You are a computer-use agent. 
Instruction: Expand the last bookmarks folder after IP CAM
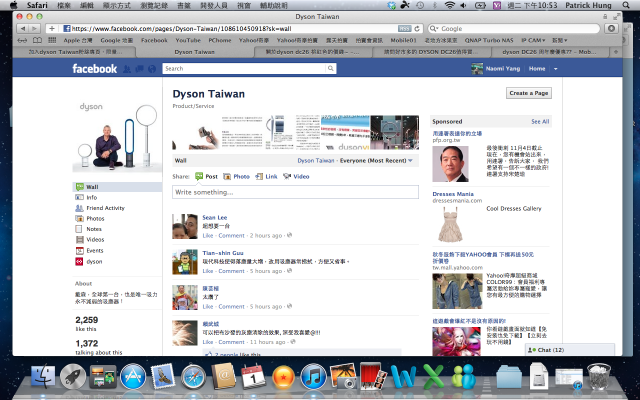(560, 40)
